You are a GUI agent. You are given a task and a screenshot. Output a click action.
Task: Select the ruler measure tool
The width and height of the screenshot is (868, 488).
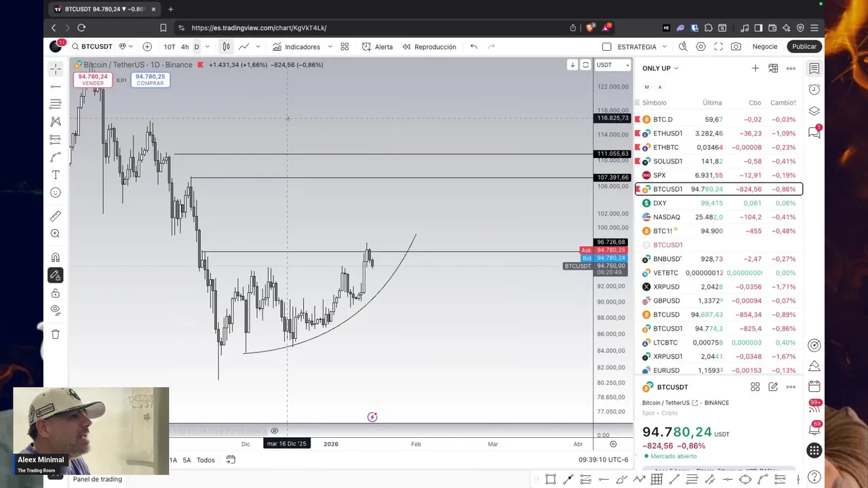click(x=56, y=216)
